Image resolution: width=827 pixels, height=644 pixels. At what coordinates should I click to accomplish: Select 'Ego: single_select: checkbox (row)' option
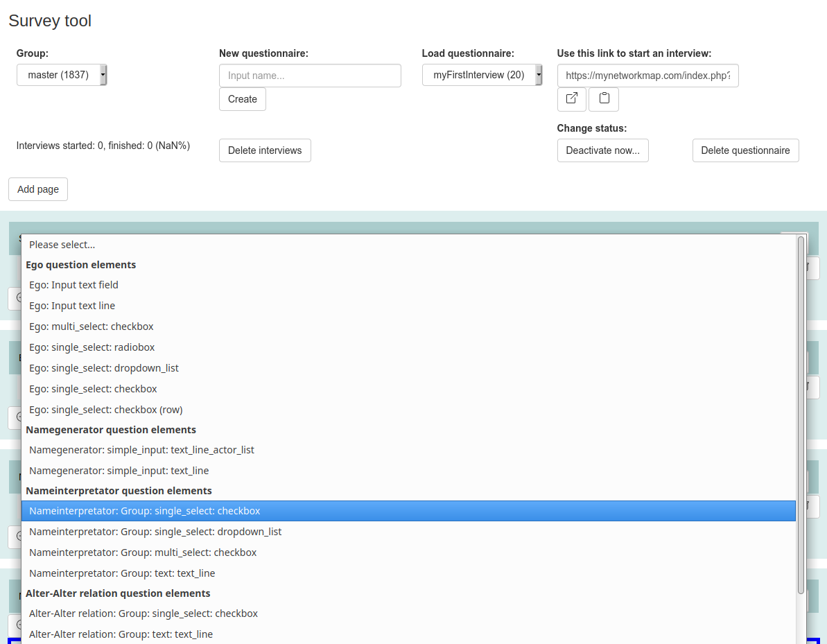(x=408, y=410)
